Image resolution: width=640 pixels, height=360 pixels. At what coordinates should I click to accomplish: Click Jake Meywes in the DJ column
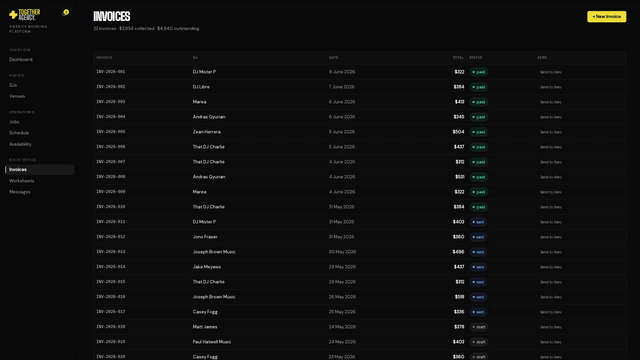(x=207, y=267)
